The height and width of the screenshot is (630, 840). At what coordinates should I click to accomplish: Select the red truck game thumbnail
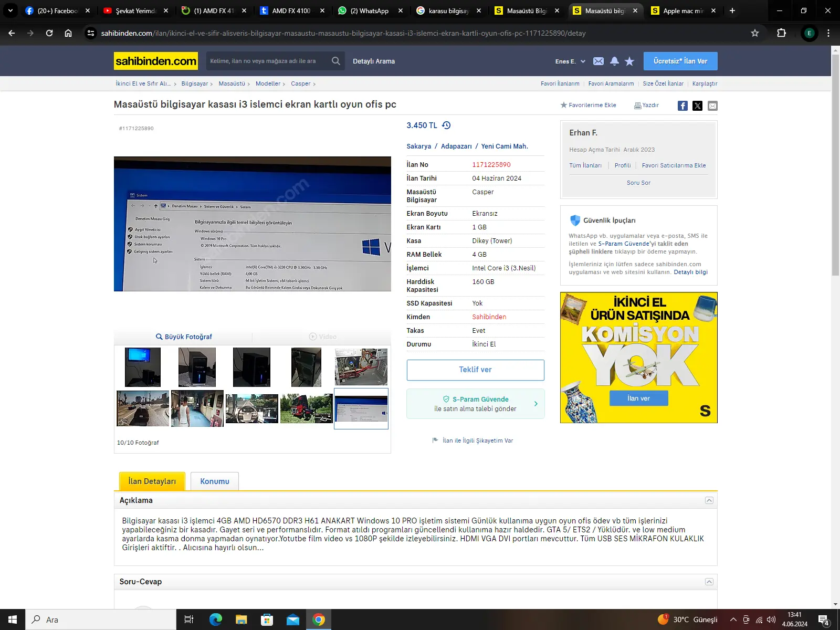coord(306,408)
